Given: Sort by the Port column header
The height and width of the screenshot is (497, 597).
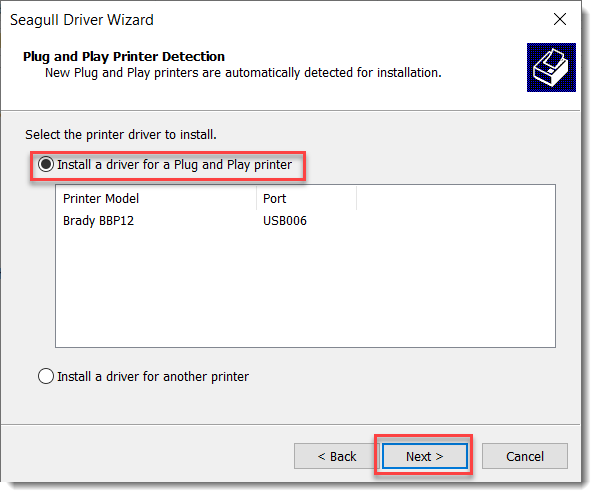Looking at the screenshot, I should coord(306,198).
